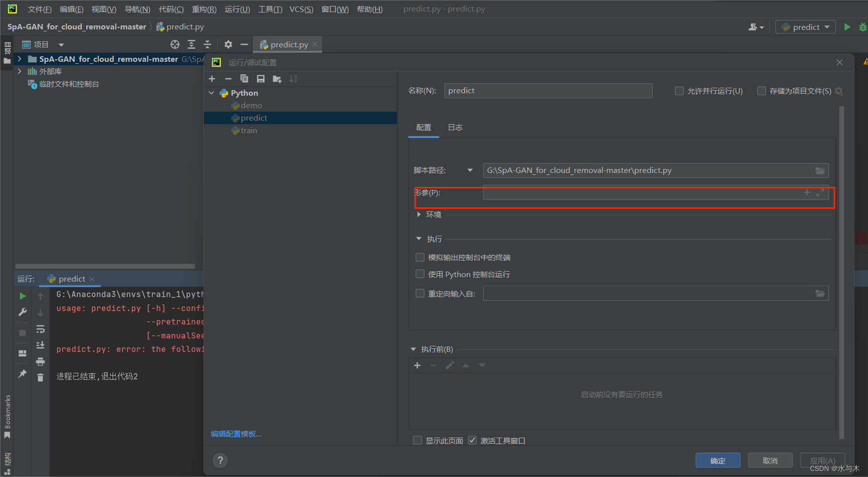This screenshot has width=868, height=477.
Task: Save the predict configuration
Action: 261,78
